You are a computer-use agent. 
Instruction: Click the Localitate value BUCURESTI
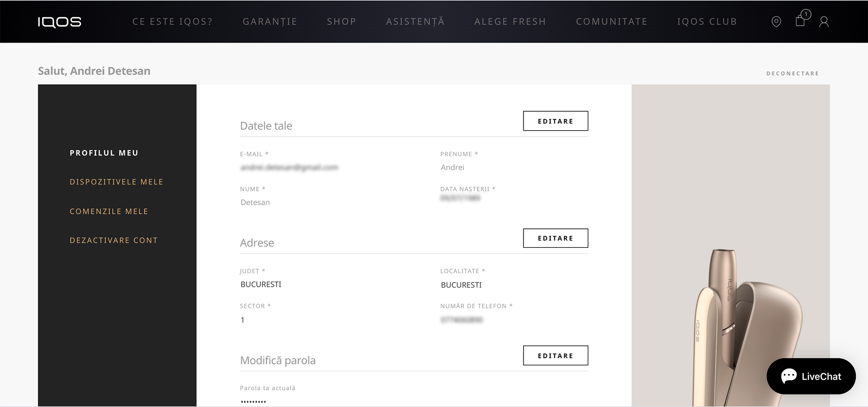pyautogui.click(x=461, y=285)
